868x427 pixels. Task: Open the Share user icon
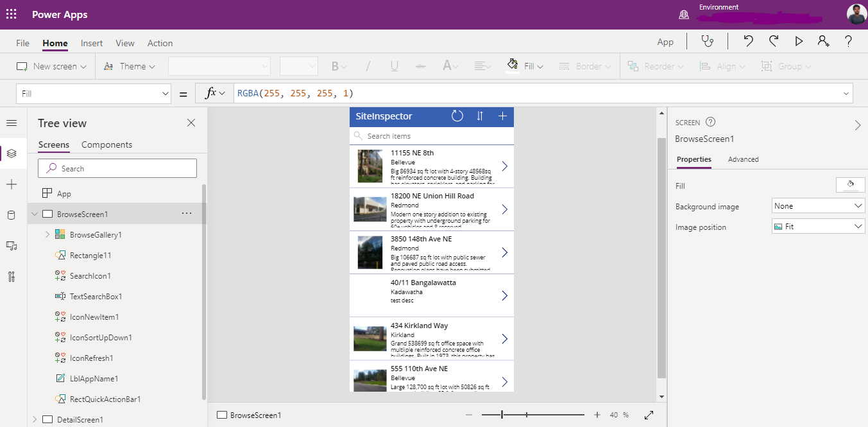823,41
